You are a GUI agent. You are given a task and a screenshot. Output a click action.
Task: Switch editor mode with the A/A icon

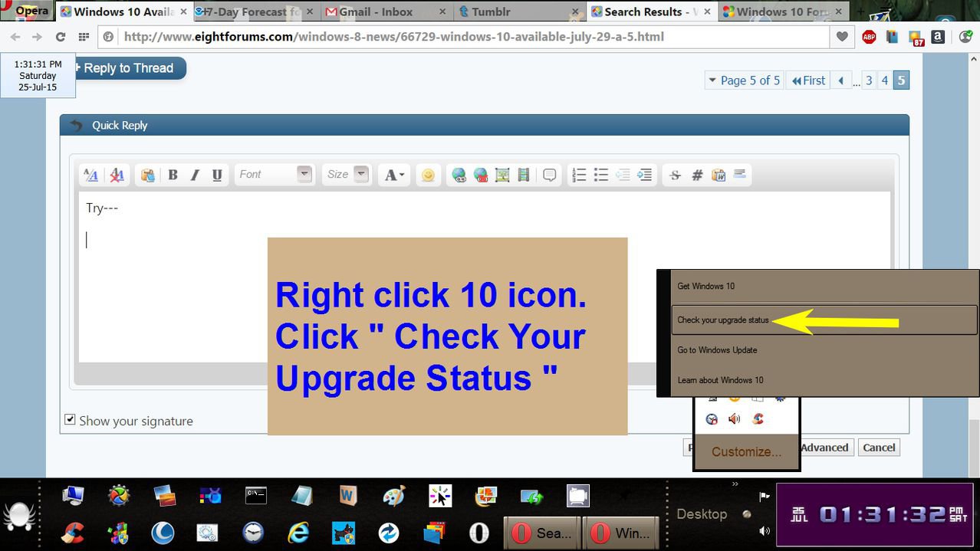(90, 175)
